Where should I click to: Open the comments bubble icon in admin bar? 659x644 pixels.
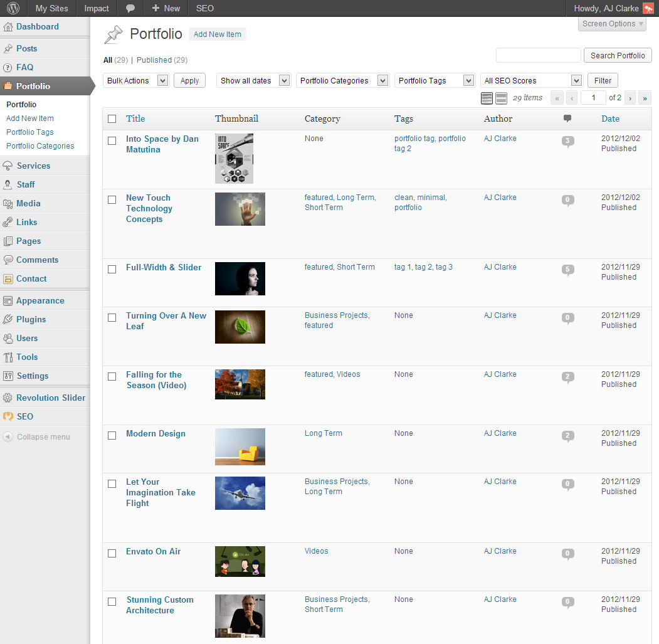pos(130,8)
